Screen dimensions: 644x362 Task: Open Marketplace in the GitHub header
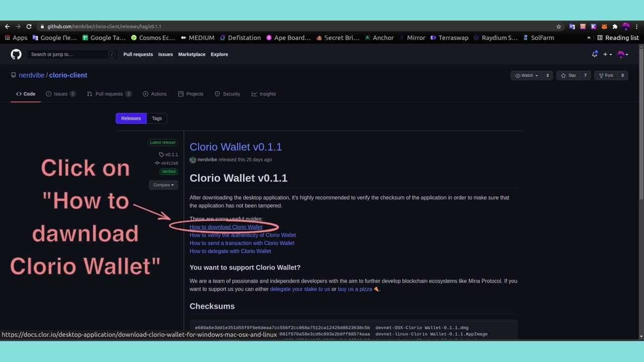192,54
